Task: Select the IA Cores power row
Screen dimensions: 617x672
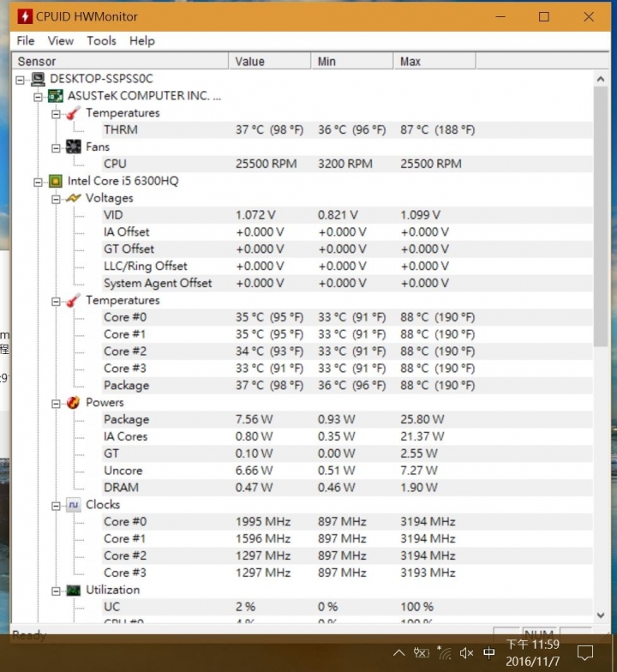Action: [x=347, y=436]
